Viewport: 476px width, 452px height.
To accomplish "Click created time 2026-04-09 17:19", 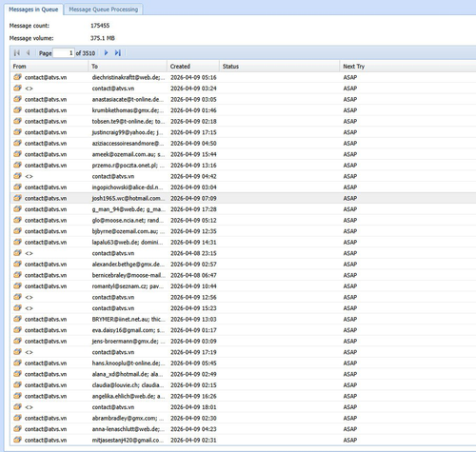I will point(193,352).
